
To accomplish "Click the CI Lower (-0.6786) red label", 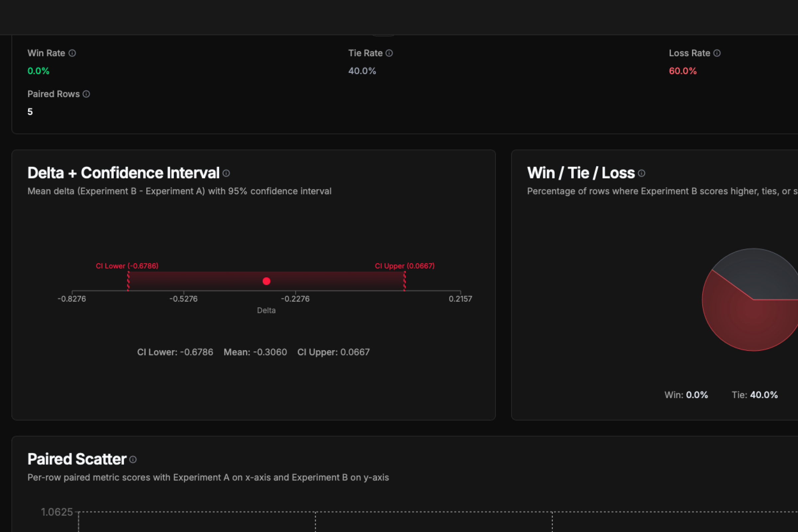I will (127, 266).
